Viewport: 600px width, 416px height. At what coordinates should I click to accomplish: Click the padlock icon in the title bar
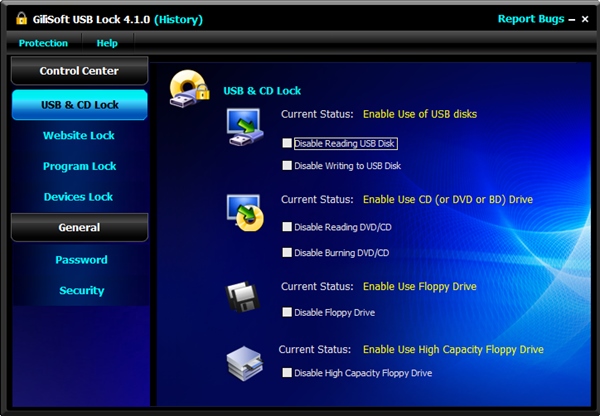[x=21, y=18]
